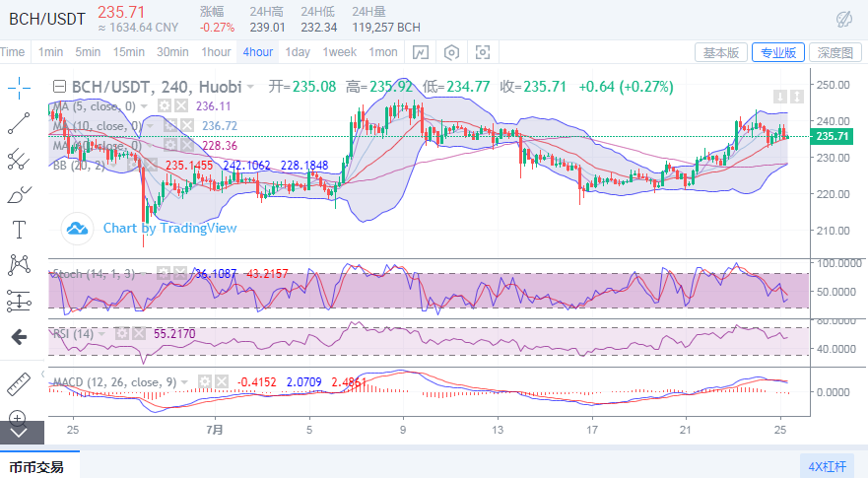Image resolution: width=868 pixels, height=478 pixels.
Task: Select the trend line drawing tool
Action: point(19,123)
